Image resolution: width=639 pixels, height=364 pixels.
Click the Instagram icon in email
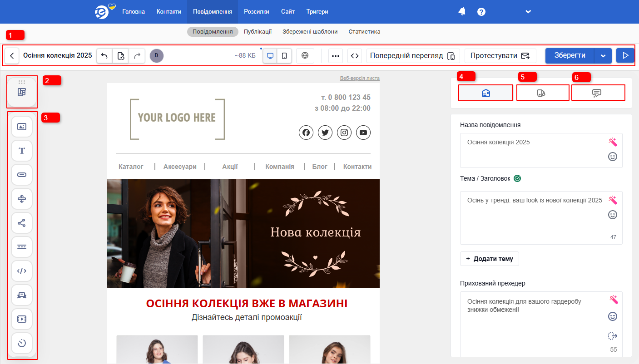344,133
